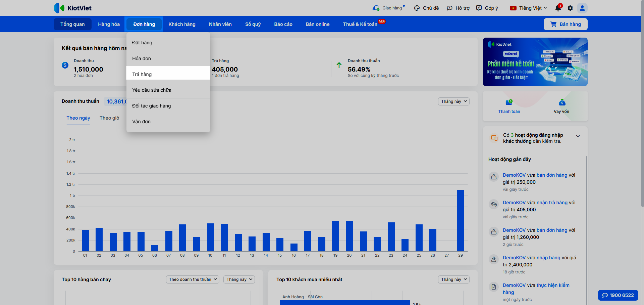Open the Theo doanh thu thuần dropdown
The width and height of the screenshot is (644, 305).
193,279
